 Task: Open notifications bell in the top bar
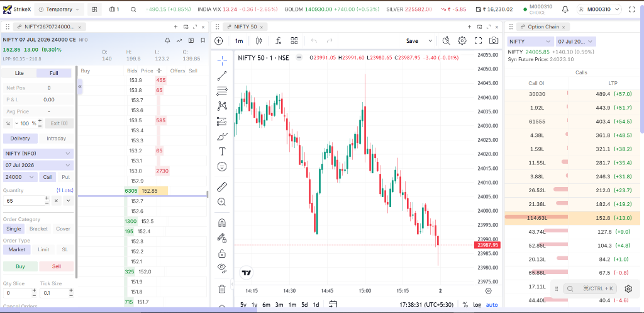pyautogui.click(x=565, y=9)
